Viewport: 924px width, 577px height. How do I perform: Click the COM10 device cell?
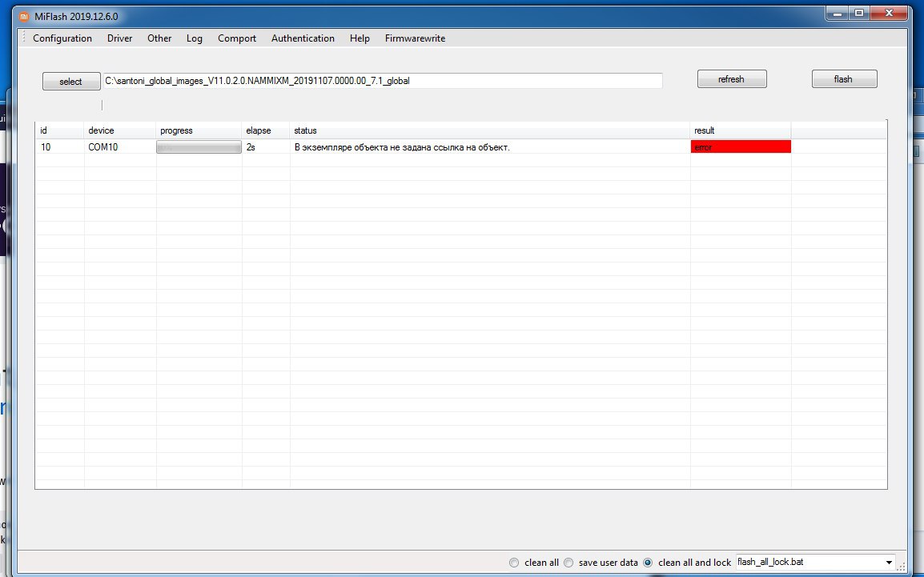120,147
